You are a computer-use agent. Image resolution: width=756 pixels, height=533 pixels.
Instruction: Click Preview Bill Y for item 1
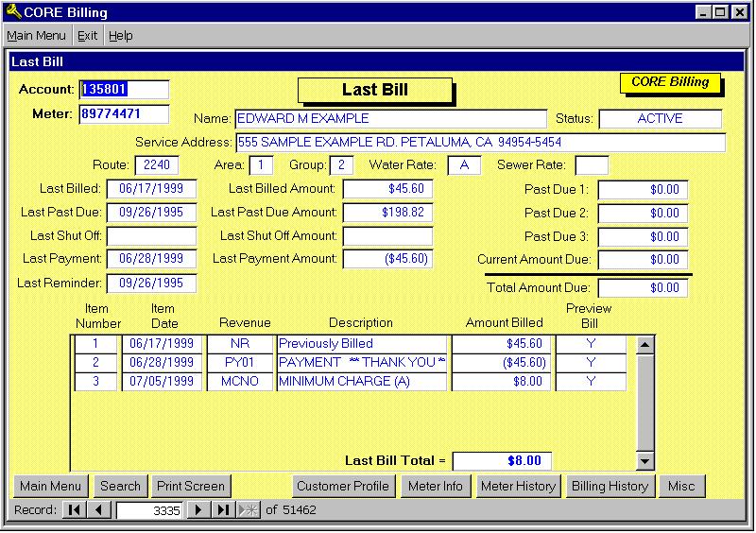[592, 343]
